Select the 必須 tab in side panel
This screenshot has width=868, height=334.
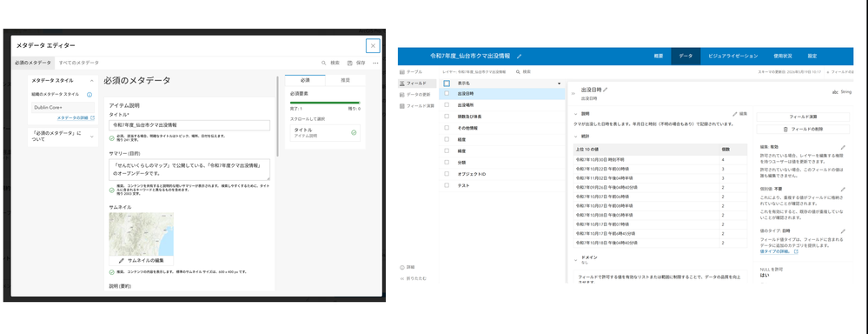pos(305,80)
